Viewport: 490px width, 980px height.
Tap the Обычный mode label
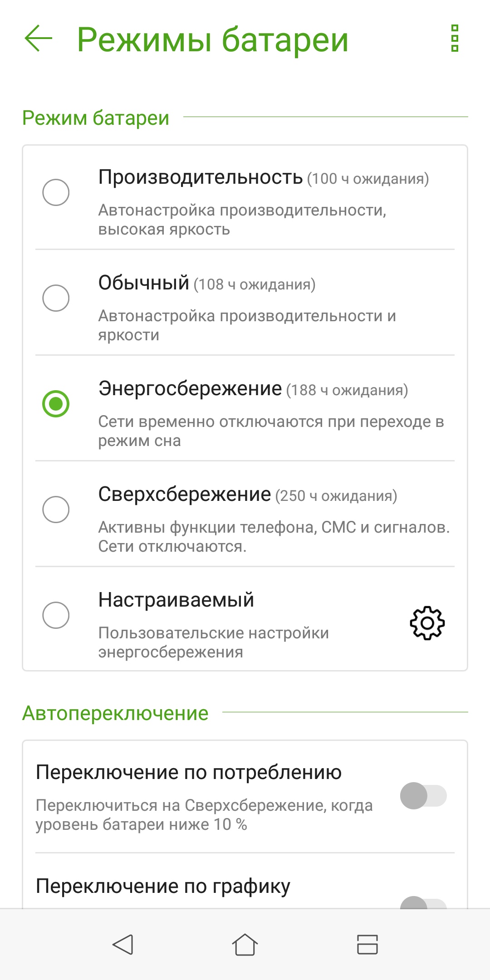coord(143,283)
